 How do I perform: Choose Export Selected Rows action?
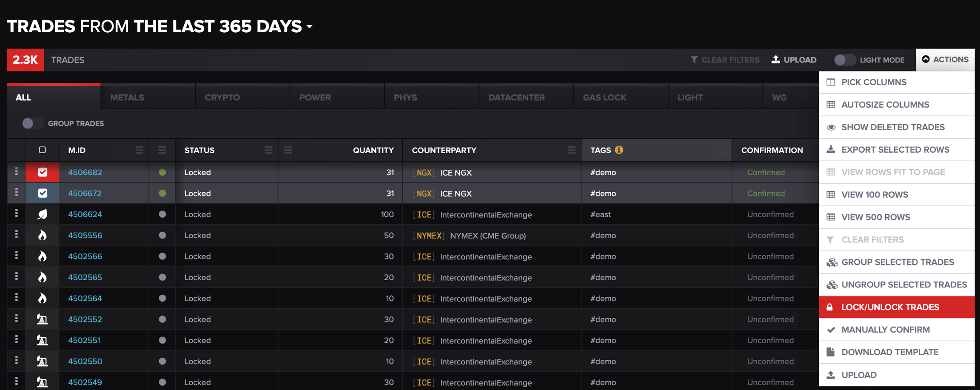pyautogui.click(x=895, y=149)
